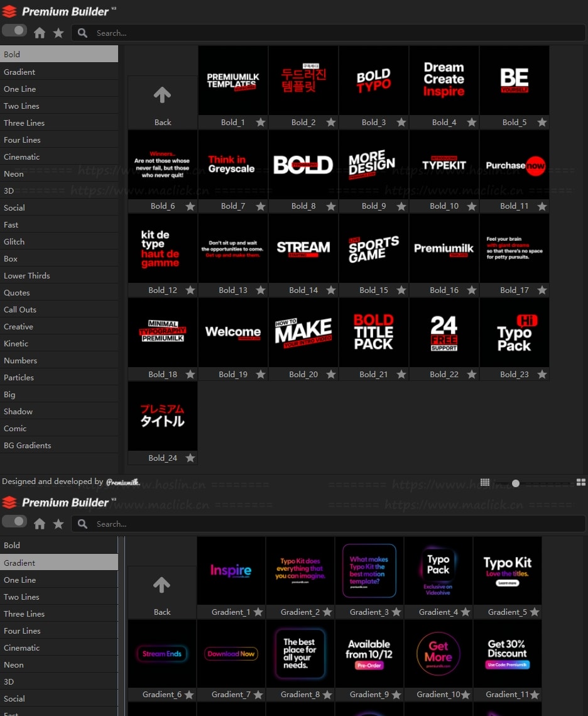588x716 pixels.
Task: Click the search magnifier in the Gradient presets panel
Action: [82, 524]
